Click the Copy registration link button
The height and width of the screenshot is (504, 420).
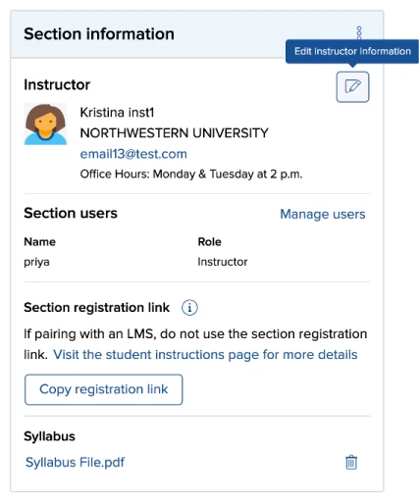(104, 389)
